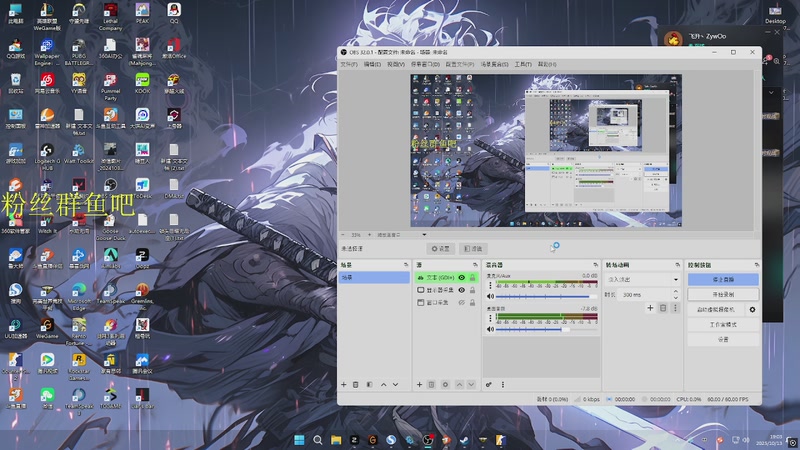Move the scene up with arrow icon
The image size is (800, 450).
point(383,385)
